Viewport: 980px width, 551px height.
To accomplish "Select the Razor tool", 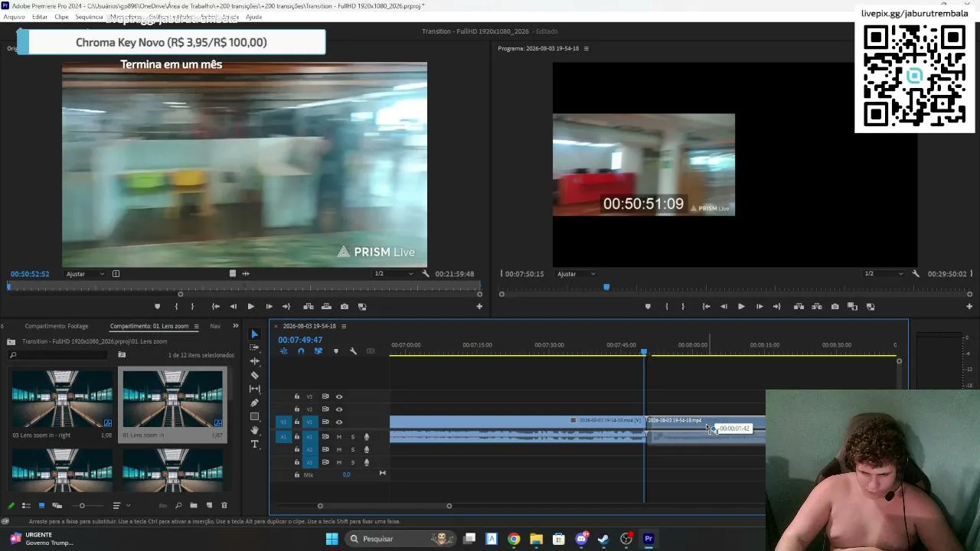I will (255, 375).
